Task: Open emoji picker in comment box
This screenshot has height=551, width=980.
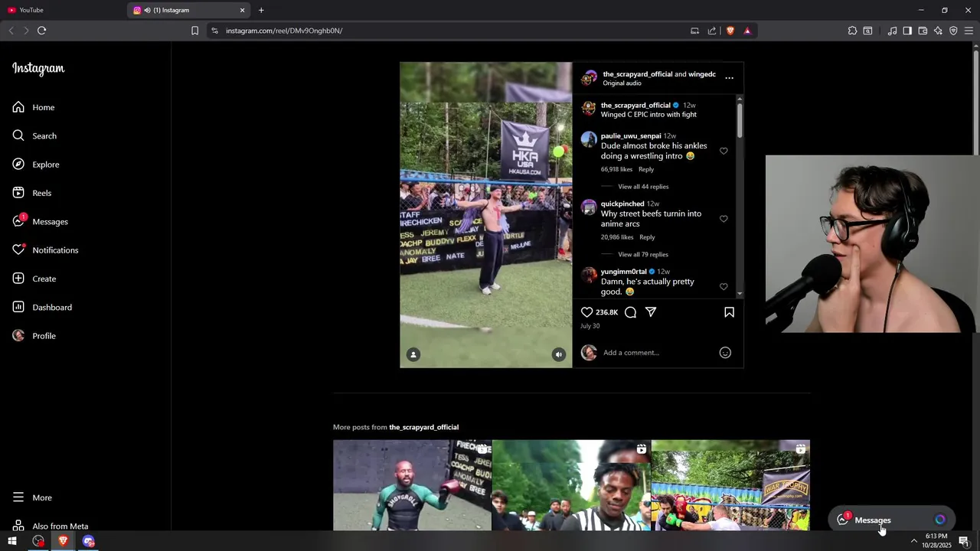Action: tap(725, 353)
